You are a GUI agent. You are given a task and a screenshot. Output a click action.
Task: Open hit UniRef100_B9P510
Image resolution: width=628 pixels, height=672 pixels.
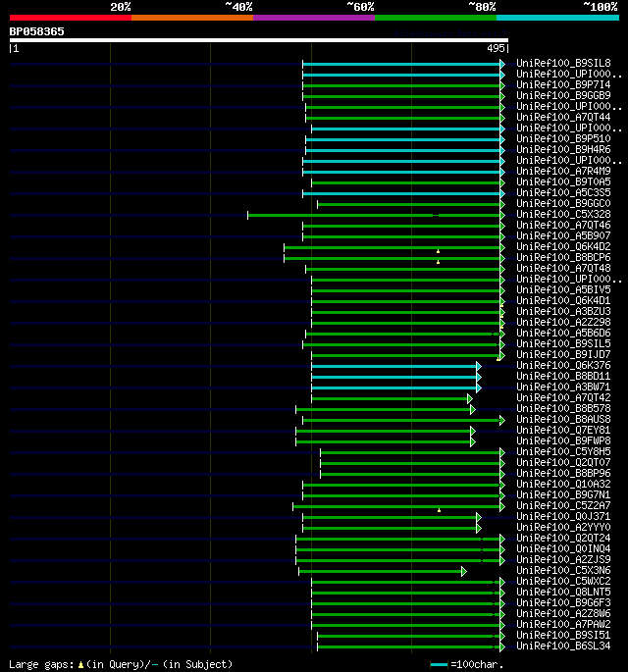click(x=563, y=139)
